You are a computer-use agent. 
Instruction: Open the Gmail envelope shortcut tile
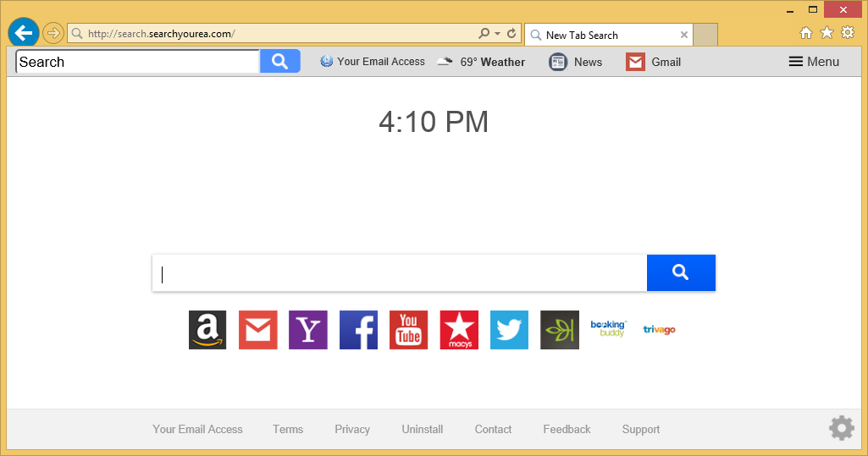coord(258,330)
